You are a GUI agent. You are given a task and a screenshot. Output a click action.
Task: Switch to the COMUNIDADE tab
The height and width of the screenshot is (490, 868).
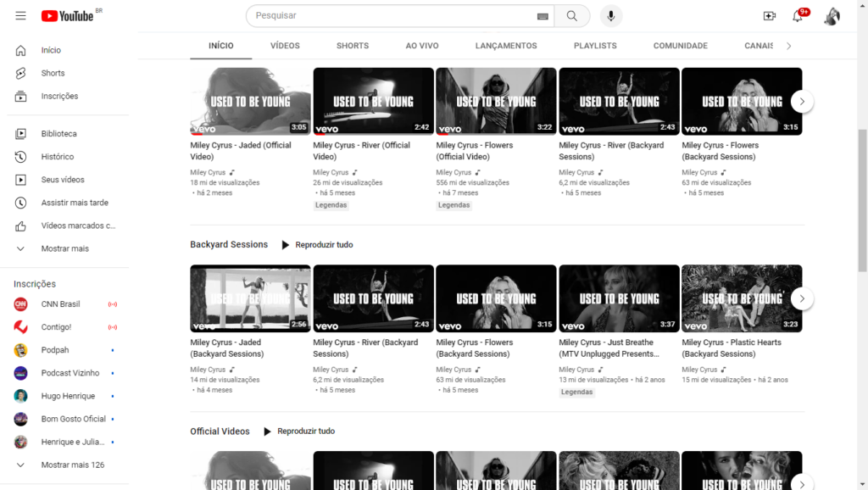(681, 46)
